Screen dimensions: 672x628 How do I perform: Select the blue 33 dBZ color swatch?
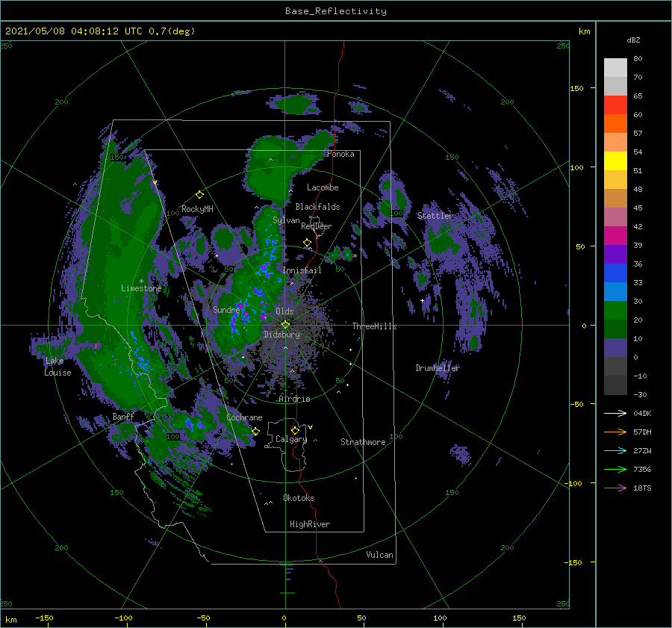point(615,273)
